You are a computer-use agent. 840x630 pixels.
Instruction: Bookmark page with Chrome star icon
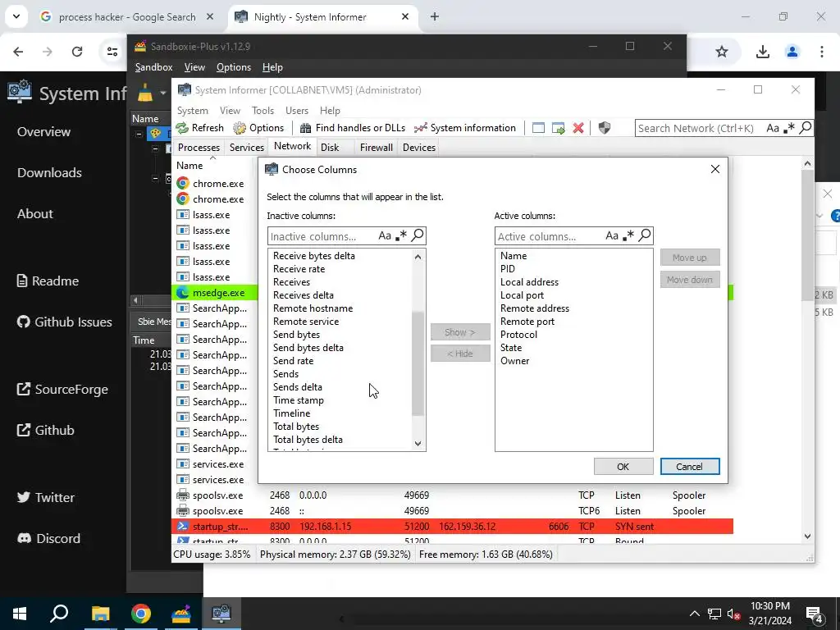[722, 52]
